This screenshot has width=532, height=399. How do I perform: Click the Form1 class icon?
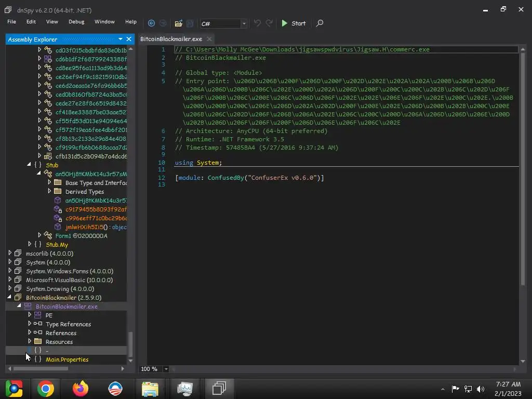click(48, 235)
